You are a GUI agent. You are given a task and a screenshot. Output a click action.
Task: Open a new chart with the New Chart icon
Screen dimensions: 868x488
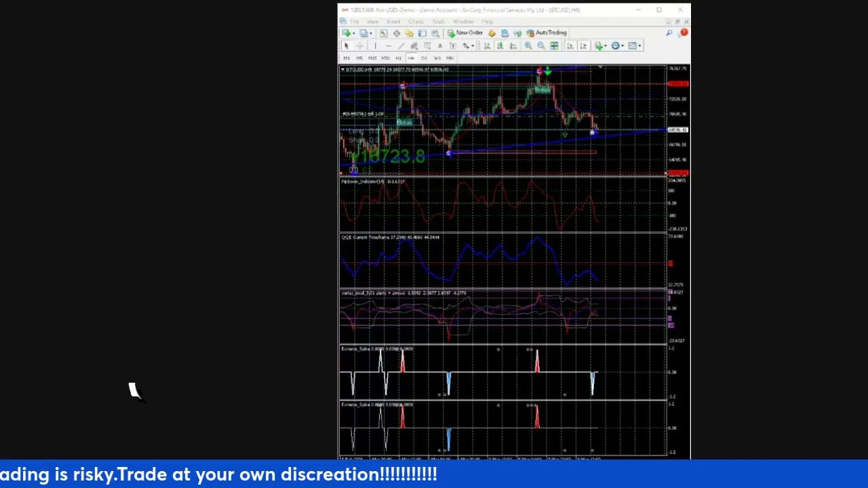coord(347,33)
